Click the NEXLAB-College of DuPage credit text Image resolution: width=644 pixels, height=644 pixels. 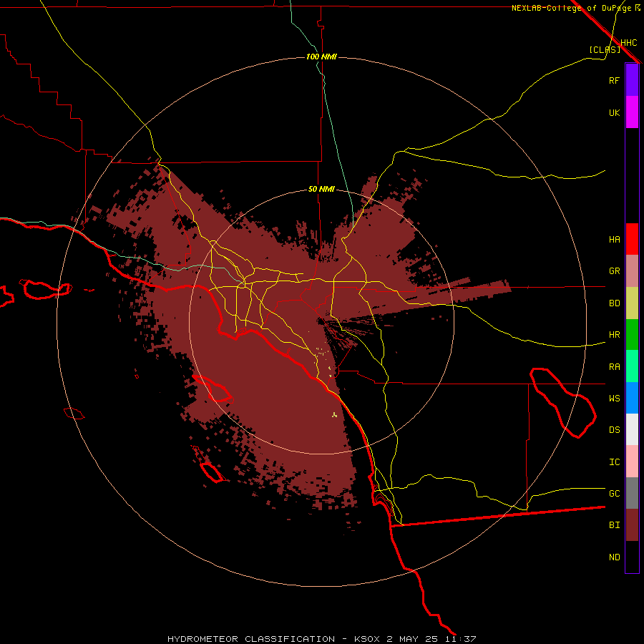(x=571, y=8)
